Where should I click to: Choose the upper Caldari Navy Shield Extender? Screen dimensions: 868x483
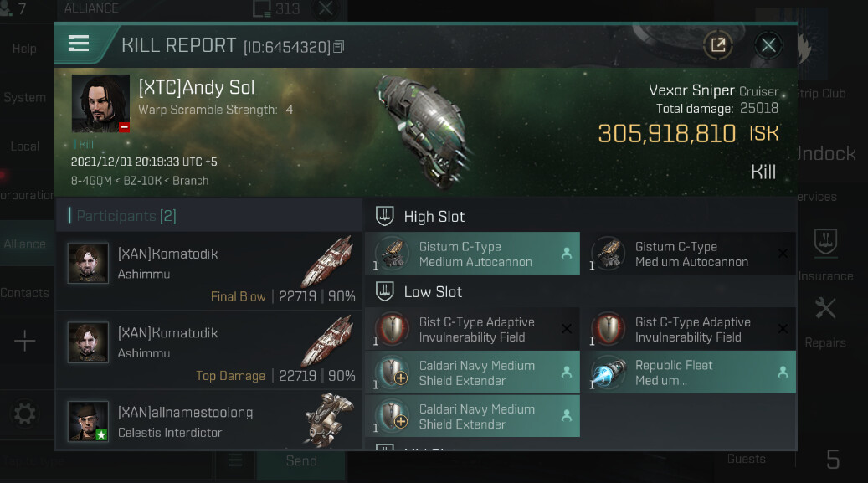(473, 373)
